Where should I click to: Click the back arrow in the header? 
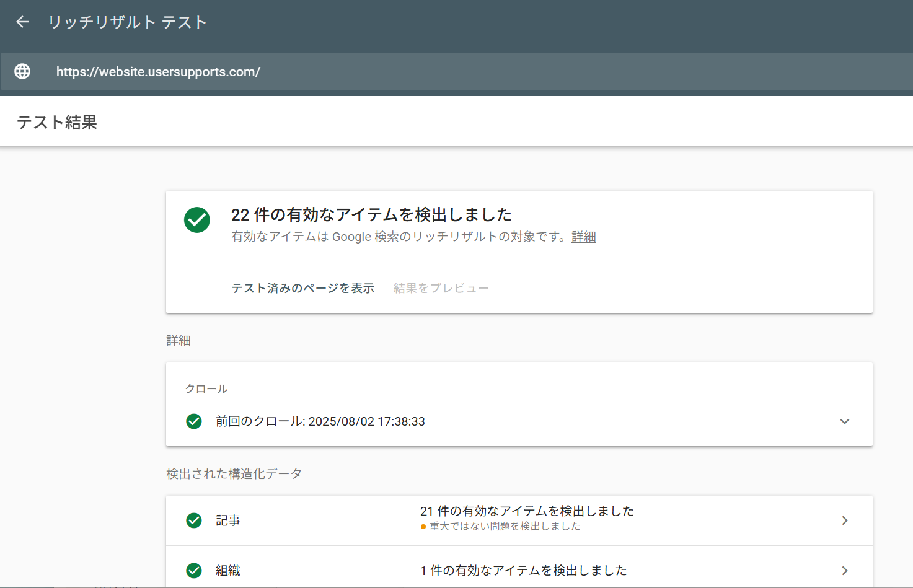coord(22,22)
